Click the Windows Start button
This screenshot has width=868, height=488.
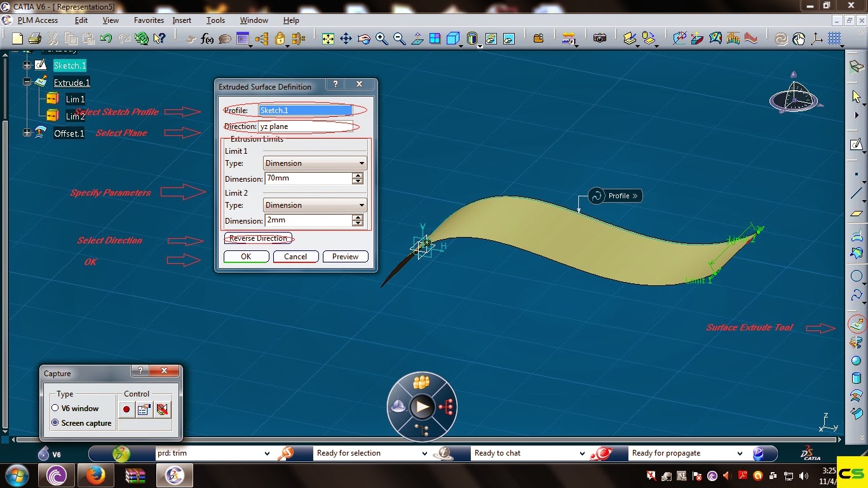click(17, 475)
